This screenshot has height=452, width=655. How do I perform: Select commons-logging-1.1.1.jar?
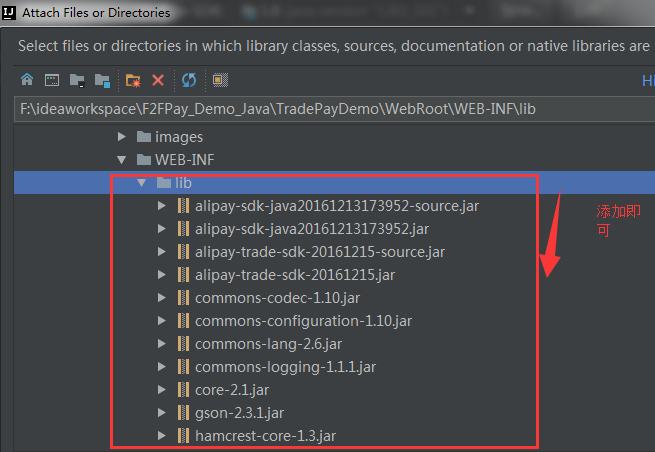pyautogui.click(x=285, y=367)
